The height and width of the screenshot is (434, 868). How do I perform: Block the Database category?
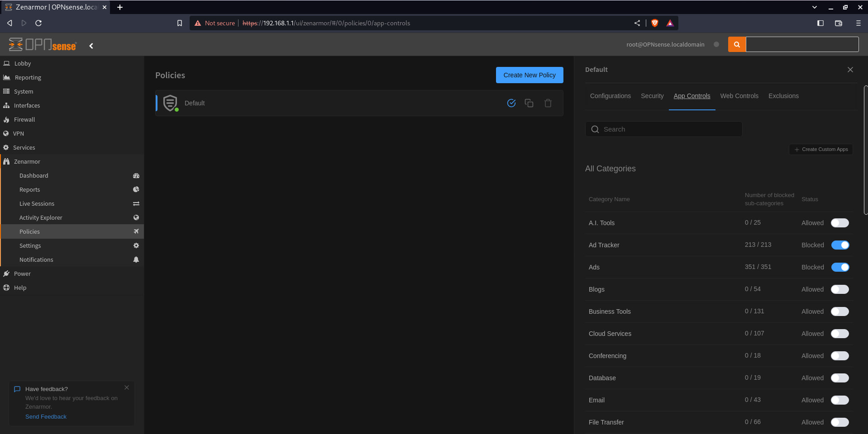(840, 378)
